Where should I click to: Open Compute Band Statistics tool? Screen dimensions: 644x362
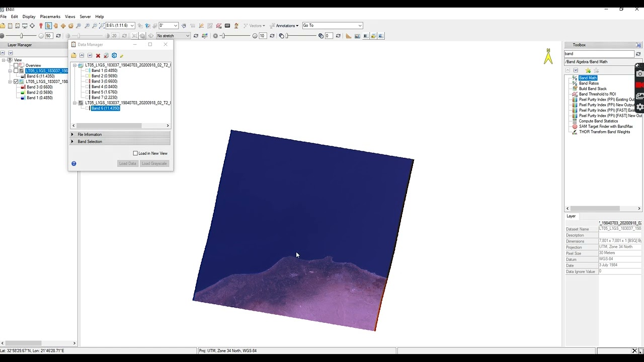(598, 121)
